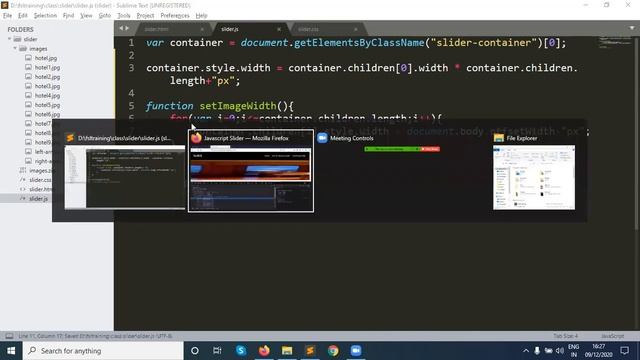Open the volume control tray icon
This screenshot has height=360, width=640.
click(x=560, y=351)
